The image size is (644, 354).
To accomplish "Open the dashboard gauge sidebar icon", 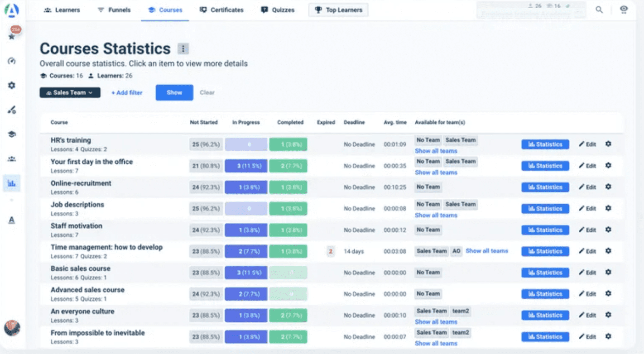I will [x=12, y=61].
